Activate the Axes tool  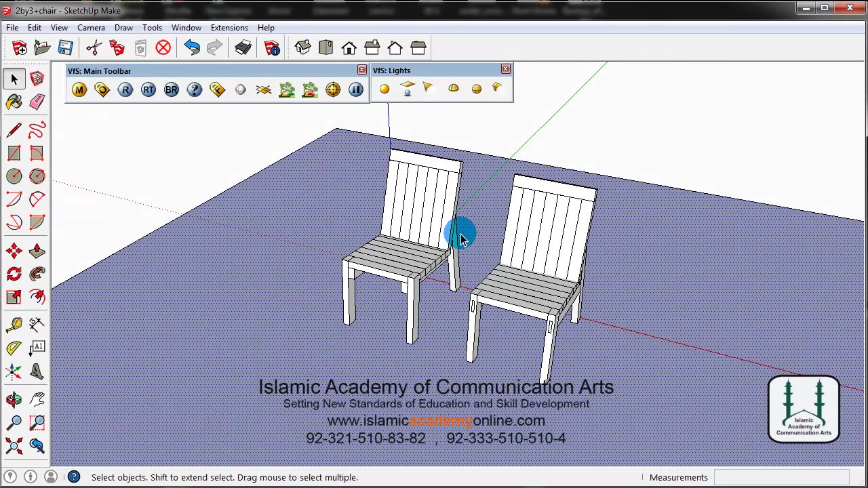14,371
